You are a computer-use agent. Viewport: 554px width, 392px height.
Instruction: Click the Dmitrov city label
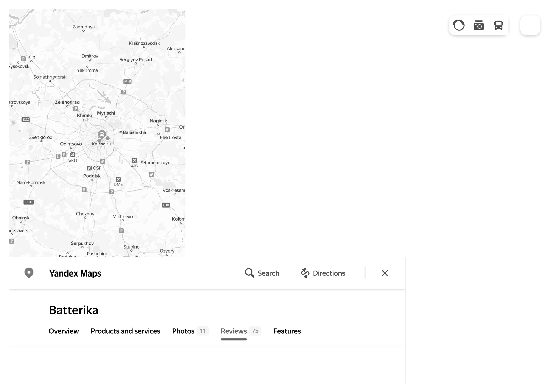tap(90, 56)
